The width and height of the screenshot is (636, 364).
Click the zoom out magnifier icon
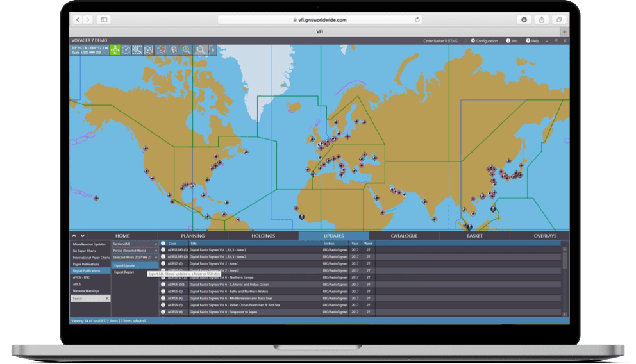tap(201, 49)
